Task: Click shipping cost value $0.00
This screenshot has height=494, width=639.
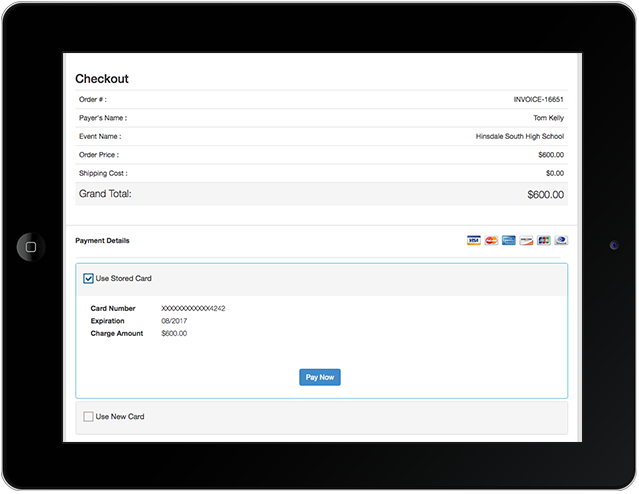Action: (555, 173)
